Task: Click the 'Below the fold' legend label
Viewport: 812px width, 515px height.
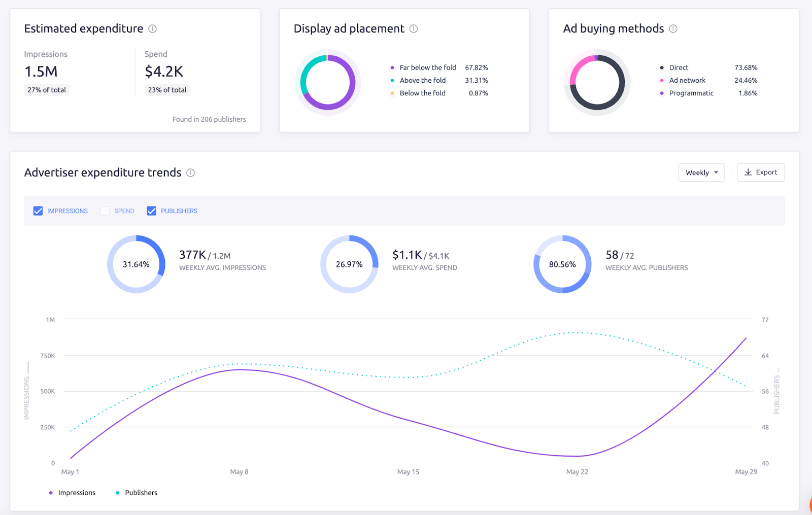Action: pos(423,93)
